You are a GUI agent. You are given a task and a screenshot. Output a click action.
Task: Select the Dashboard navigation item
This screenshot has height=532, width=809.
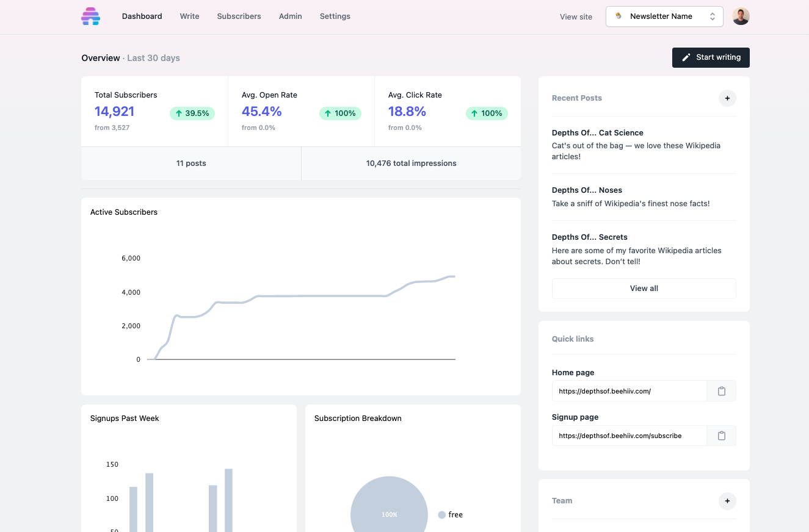pyautogui.click(x=142, y=16)
